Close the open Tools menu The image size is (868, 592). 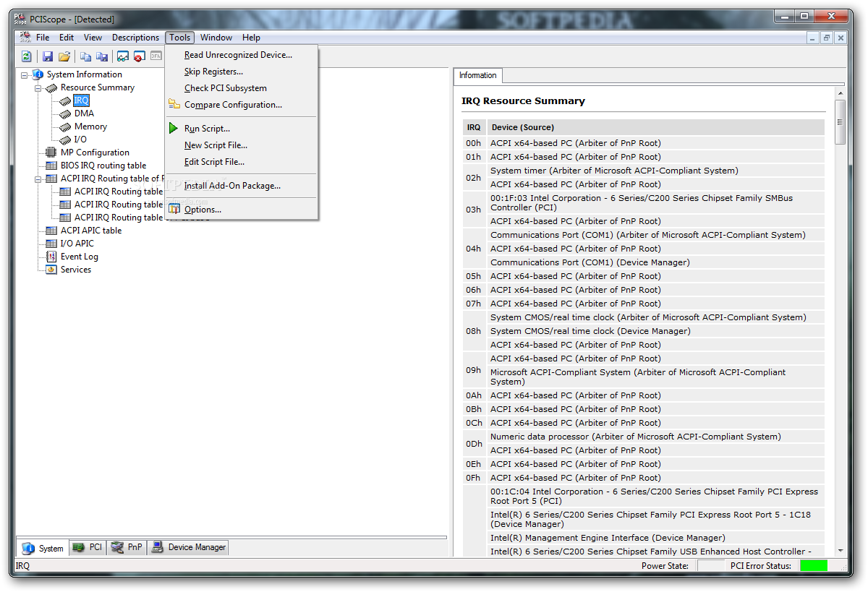tap(180, 38)
